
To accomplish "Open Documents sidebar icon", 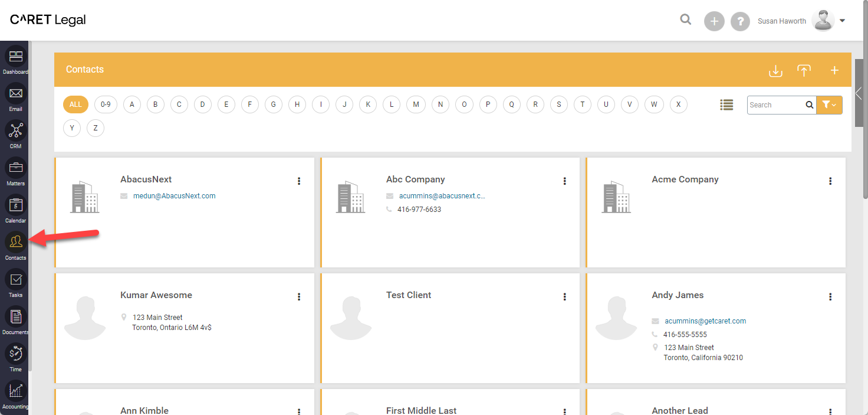I will (x=16, y=316).
